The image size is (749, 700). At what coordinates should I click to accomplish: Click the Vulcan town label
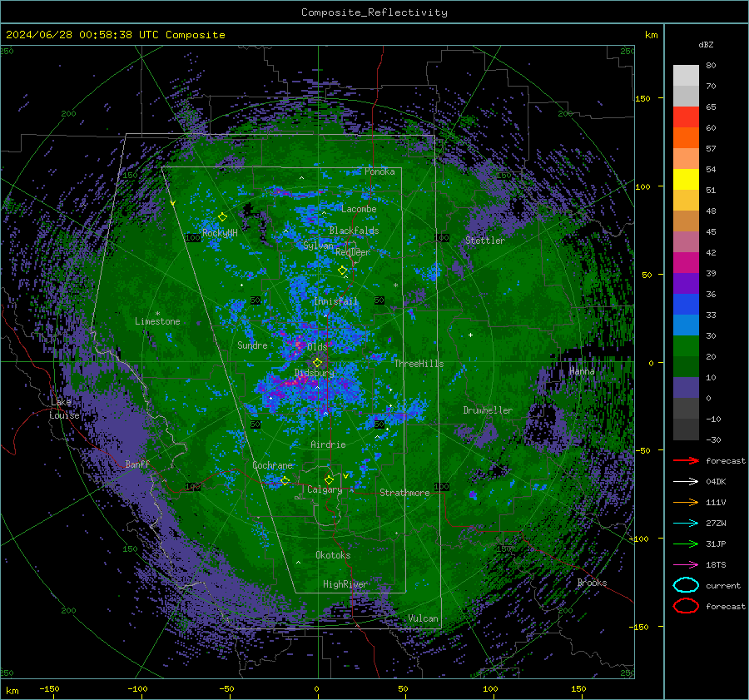(x=423, y=618)
